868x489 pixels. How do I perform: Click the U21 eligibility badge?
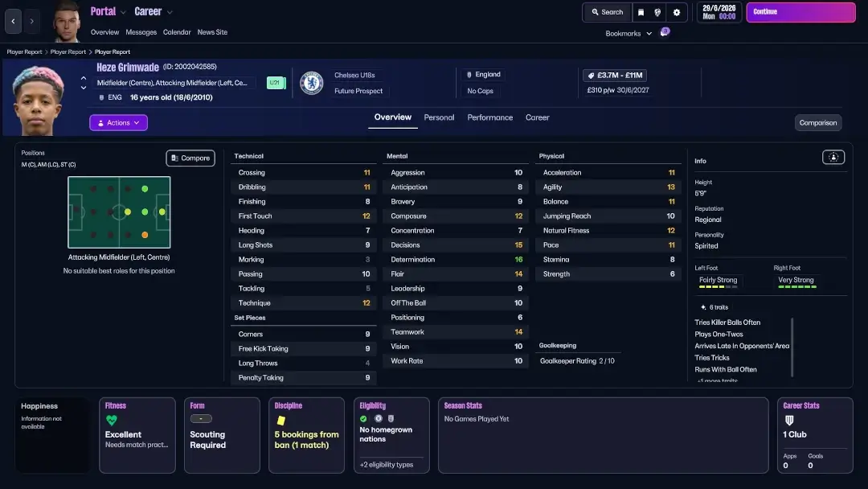tap(275, 83)
